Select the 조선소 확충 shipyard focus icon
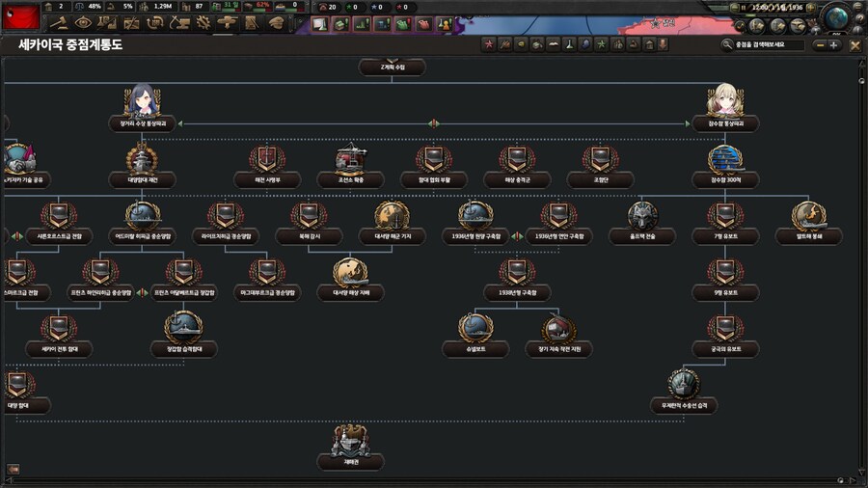Image resolution: width=868 pixels, height=488 pixels. click(351, 160)
